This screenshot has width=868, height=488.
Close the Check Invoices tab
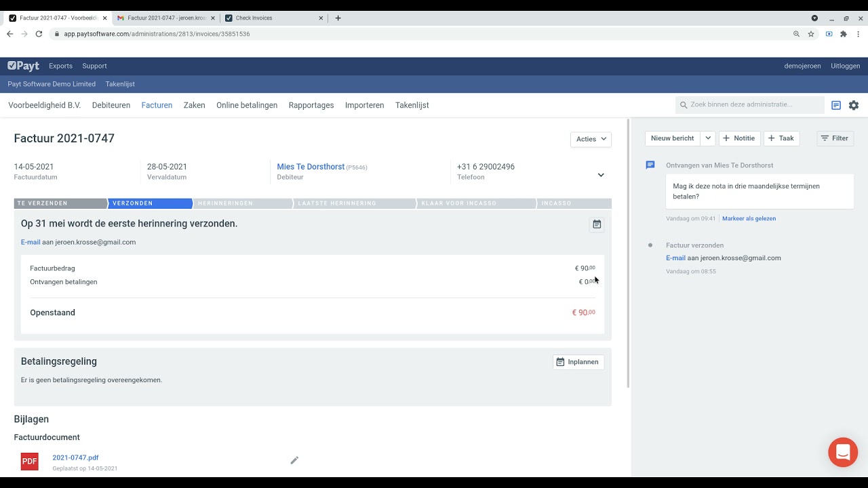321,18
